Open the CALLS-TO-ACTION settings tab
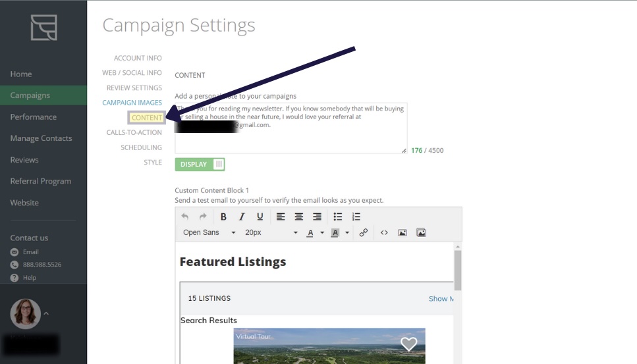The width and height of the screenshot is (637, 364). pos(134,132)
